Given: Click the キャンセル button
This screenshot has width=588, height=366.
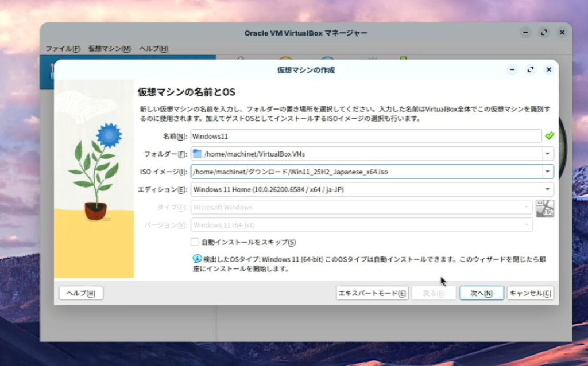Looking at the screenshot, I should pyautogui.click(x=530, y=293).
